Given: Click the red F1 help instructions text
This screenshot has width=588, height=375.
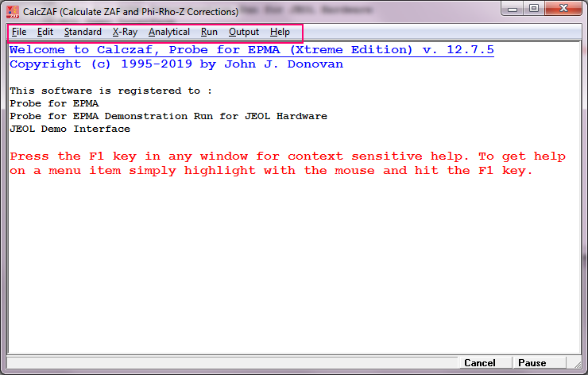Looking at the screenshot, I should pos(270,163).
